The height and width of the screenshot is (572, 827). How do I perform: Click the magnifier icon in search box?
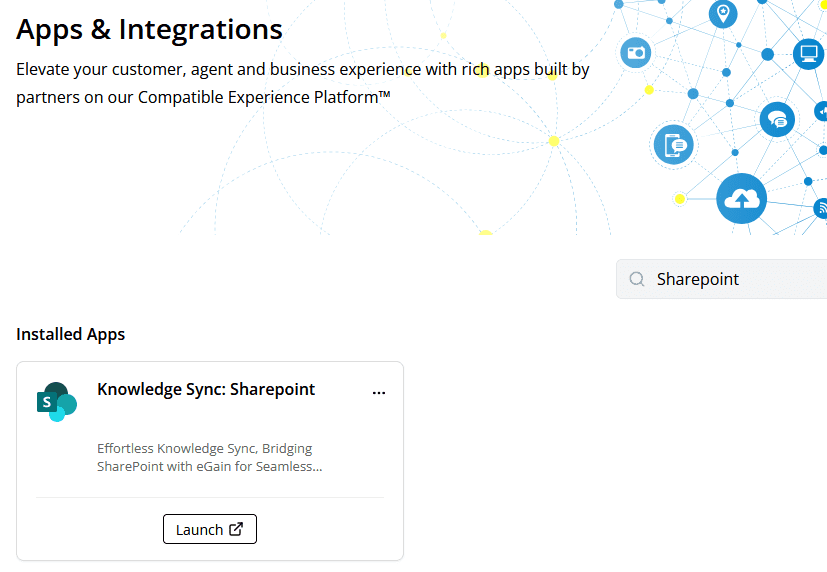(637, 280)
